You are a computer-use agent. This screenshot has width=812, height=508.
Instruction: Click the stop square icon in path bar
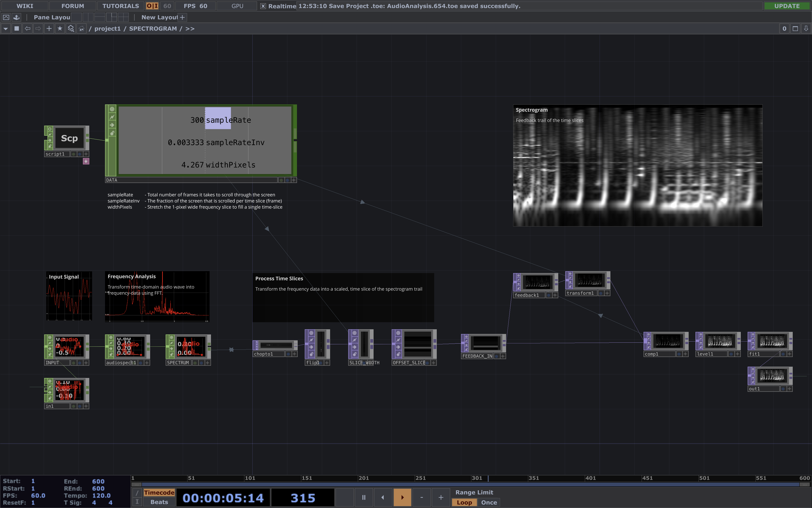pos(17,28)
